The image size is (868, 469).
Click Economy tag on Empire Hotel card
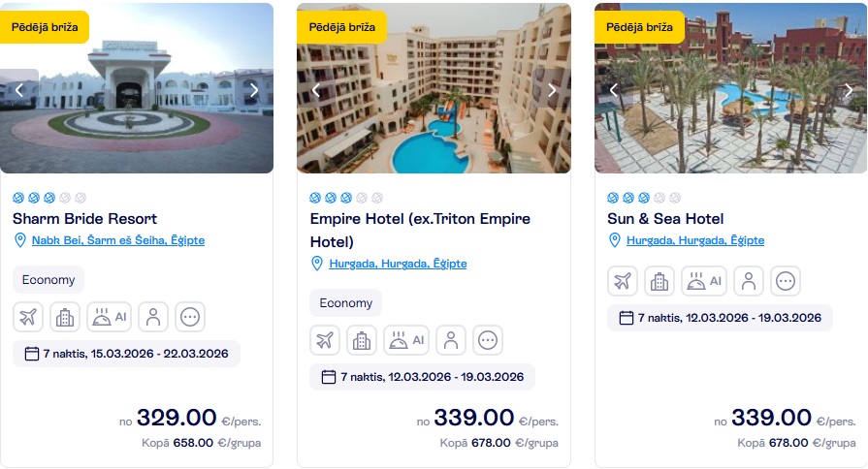[x=345, y=303]
